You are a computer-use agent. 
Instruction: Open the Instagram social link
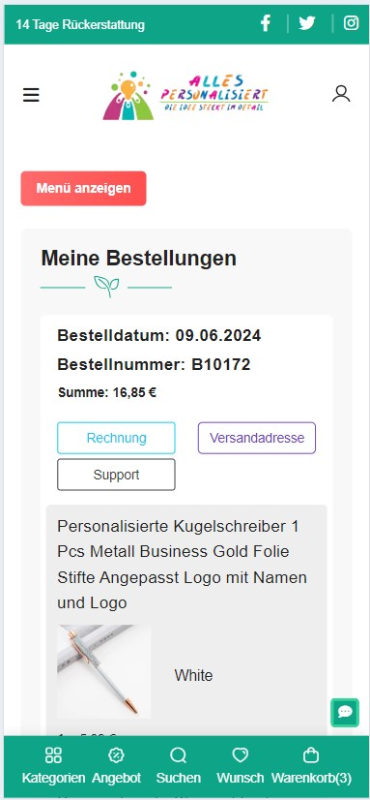[x=351, y=23]
